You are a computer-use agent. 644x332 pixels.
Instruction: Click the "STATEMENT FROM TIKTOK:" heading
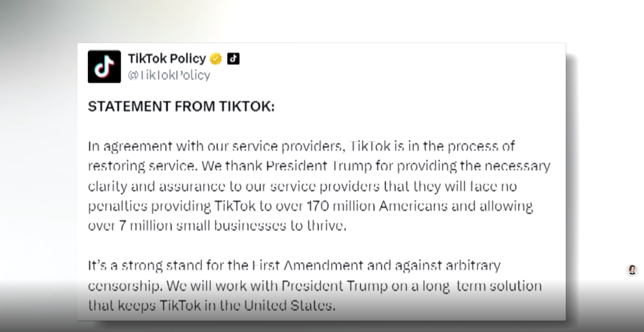181,107
